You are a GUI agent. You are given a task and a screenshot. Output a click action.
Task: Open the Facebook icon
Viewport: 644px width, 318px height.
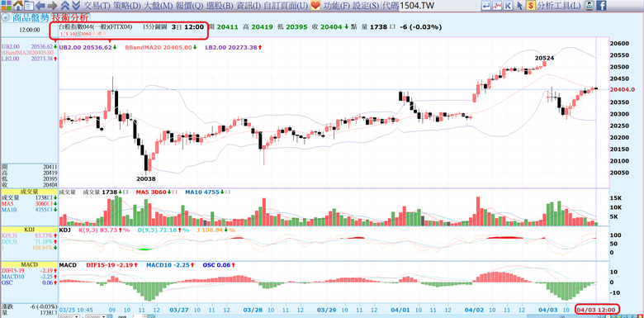(601, 5)
